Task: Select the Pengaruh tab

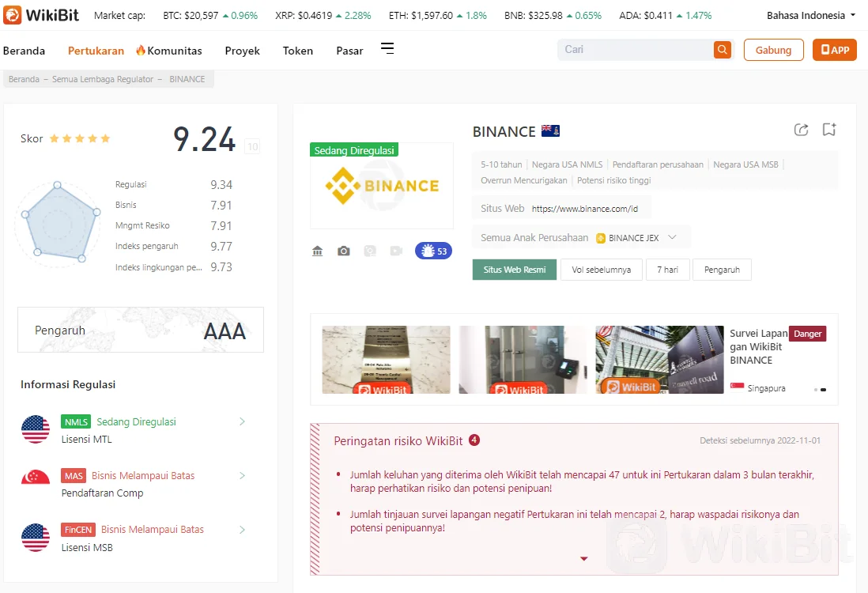Action: tap(722, 270)
